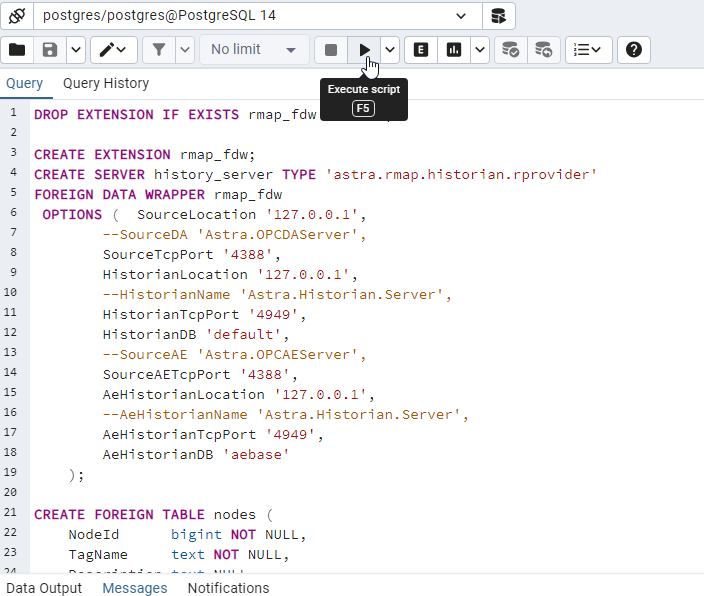Viewport: 704px width, 596px height.
Task: Click the Commit transaction icon
Action: [x=510, y=50]
